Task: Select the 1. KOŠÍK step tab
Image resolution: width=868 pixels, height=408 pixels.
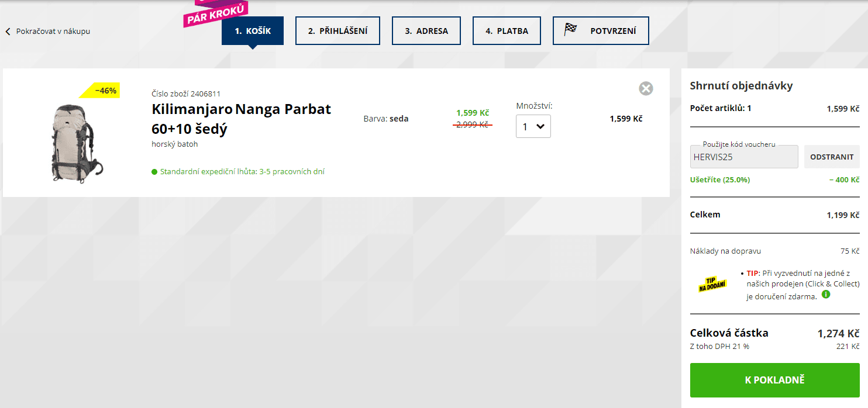Action: [253, 31]
